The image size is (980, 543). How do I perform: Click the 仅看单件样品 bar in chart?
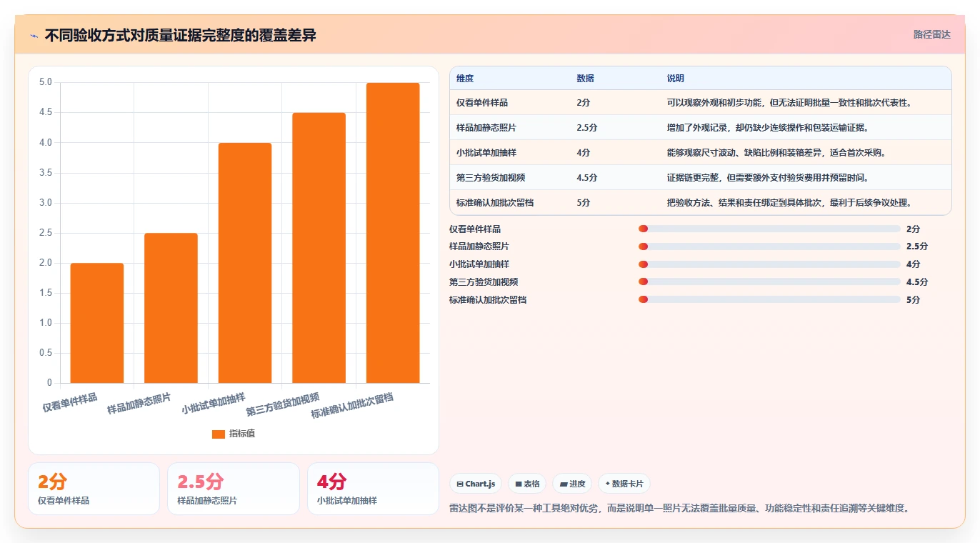point(97,323)
